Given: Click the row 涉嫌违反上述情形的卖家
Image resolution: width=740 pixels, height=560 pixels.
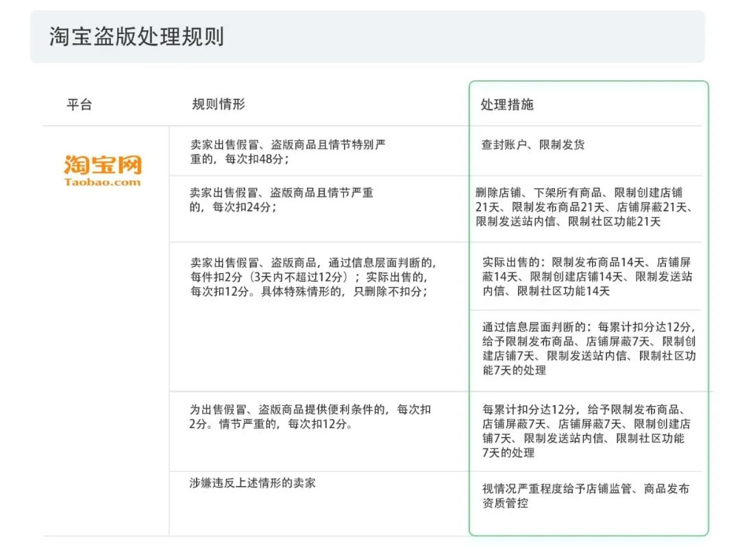Looking at the screenshot, I should (252, 483).
